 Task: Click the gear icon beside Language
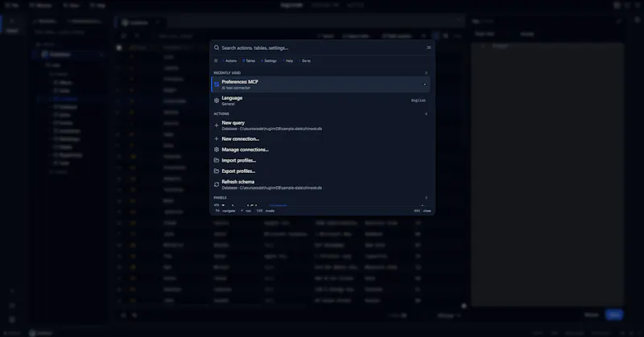217,101
